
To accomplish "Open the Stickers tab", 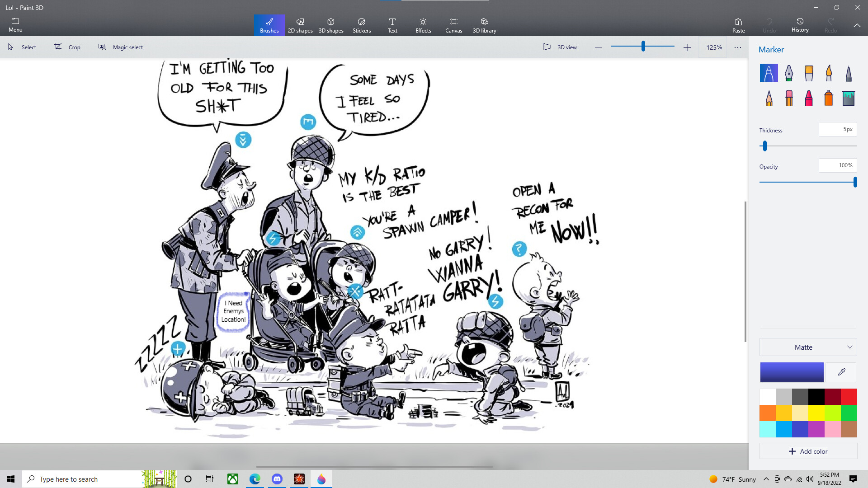I will tap(362, 25).
